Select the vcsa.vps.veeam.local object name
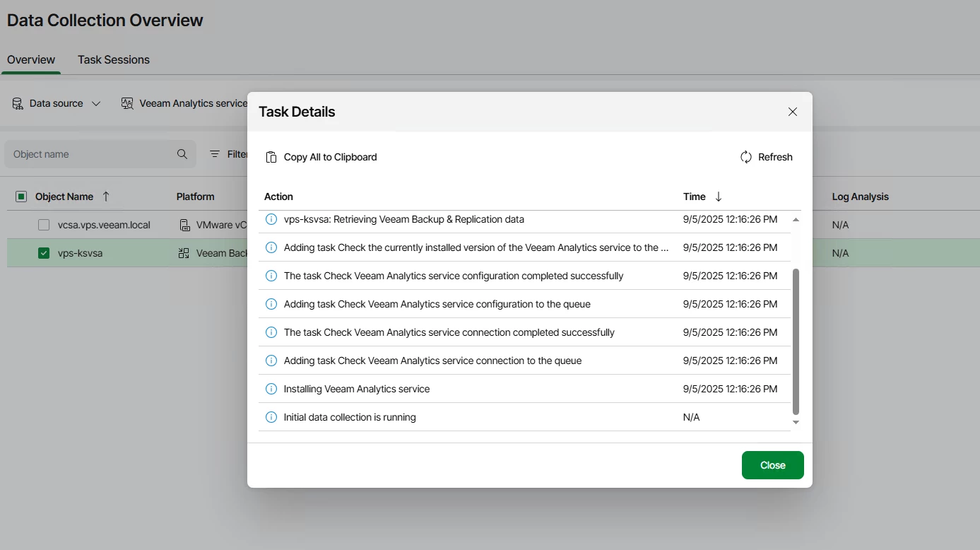980x550 pixels. 104,225
